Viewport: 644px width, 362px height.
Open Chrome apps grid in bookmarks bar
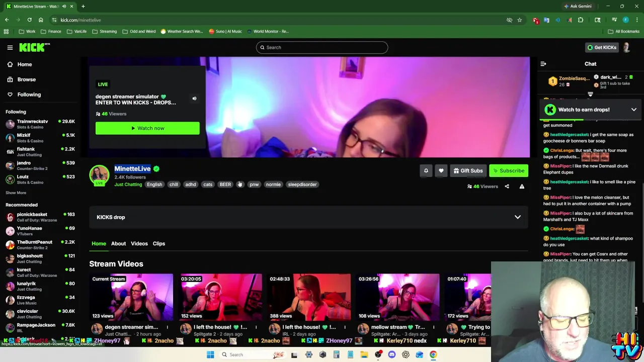(6, 31)
